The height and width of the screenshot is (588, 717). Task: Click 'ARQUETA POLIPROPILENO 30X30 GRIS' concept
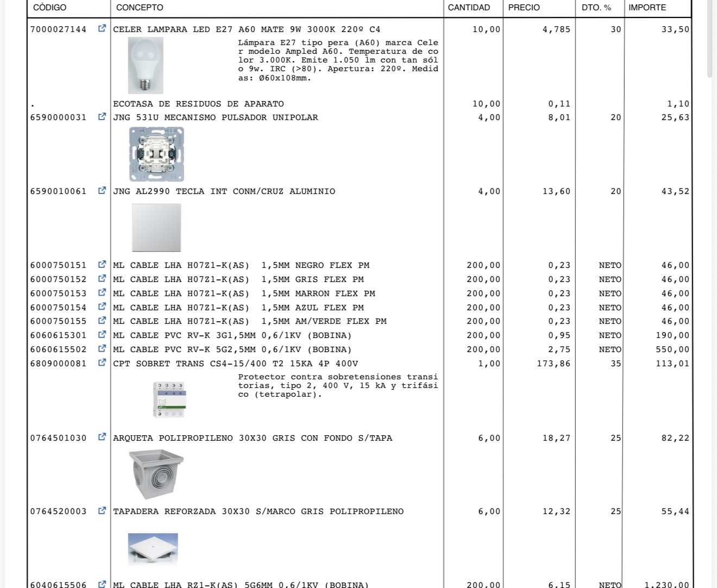pyautogui.click(x=253, y=438)
